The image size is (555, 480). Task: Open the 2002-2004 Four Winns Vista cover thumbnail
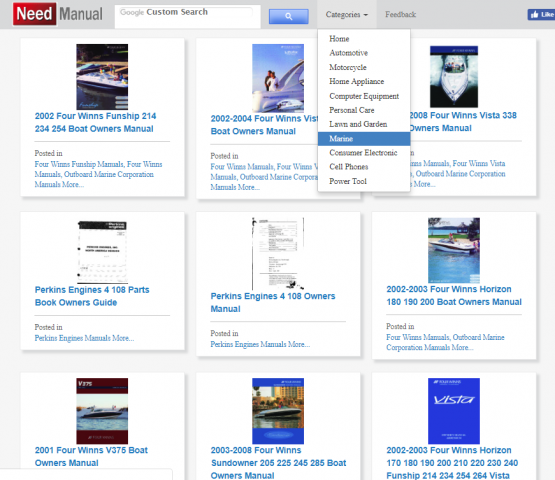point(278,78)
